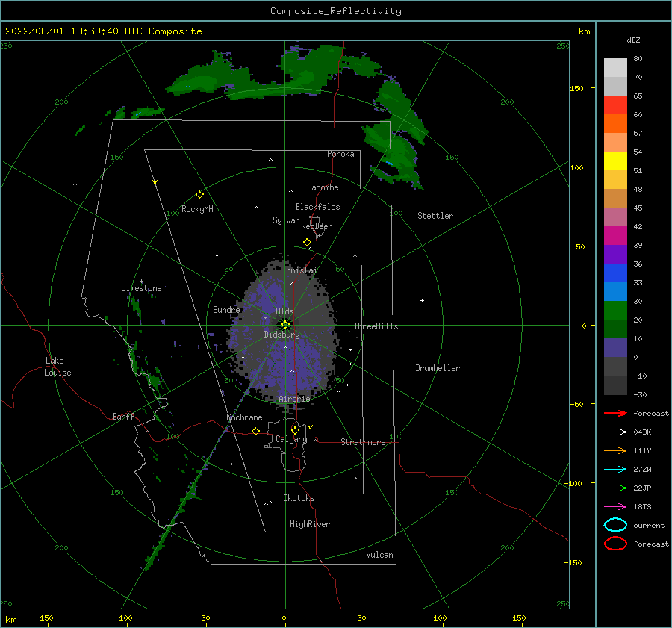The image size is (672, 628).
Task: Click yellow diamond marker above Calgary label
Action: 295,430
